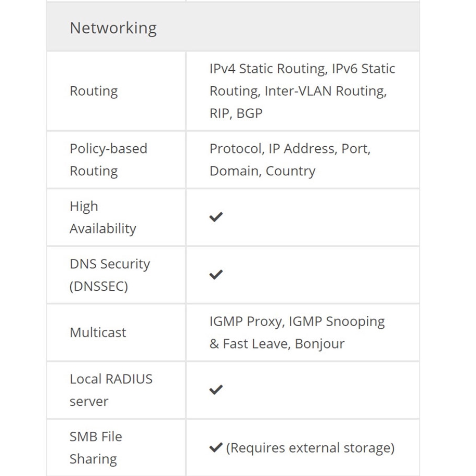
Task: Click the Domain, Country text
Action: click(262, 171)
